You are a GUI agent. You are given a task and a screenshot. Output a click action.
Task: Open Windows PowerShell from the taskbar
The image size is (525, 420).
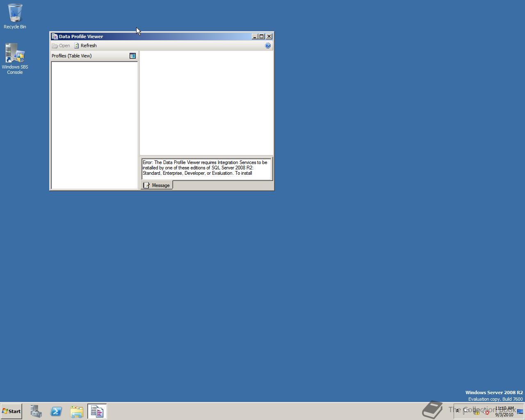pyautogui.click(x=56, y=411)
